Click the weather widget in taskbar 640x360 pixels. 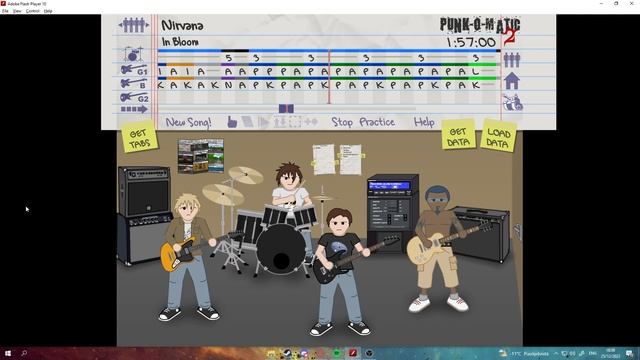tap(524, 353)
